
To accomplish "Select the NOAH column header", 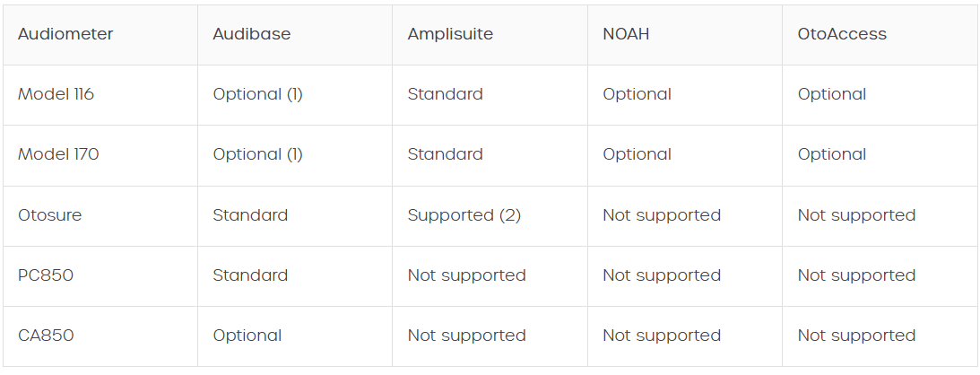I will [626, 34].
